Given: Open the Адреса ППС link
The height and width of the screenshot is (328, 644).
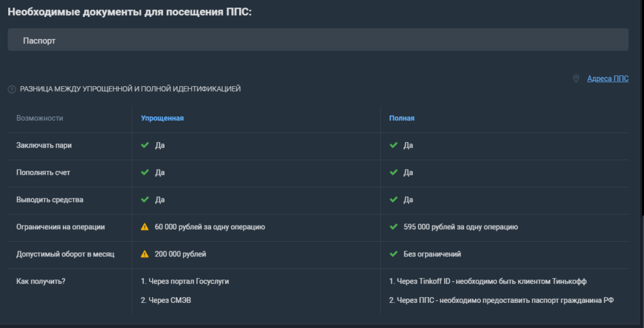Looking at the screenshot, I should point(608,79).
